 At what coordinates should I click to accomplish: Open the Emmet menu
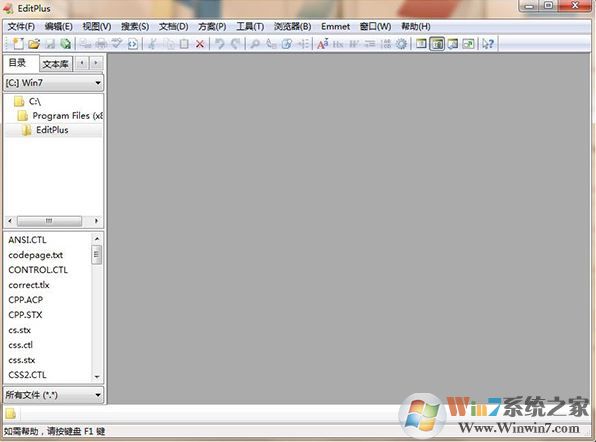(335, 27)
